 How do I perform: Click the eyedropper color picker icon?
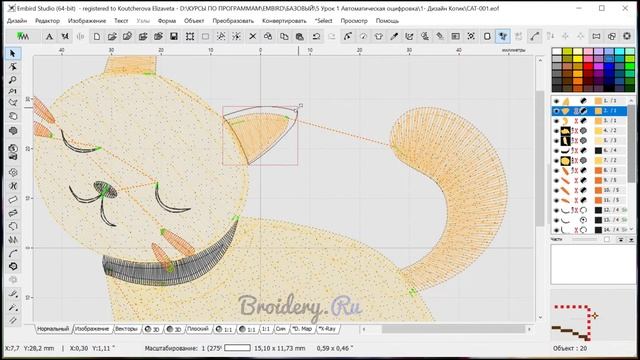[394, 36]
